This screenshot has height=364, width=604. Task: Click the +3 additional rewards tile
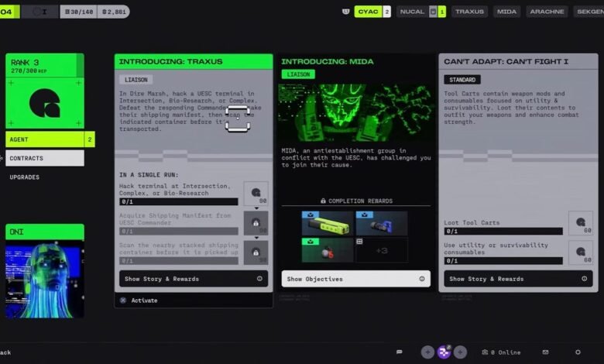tap(381, 250)
